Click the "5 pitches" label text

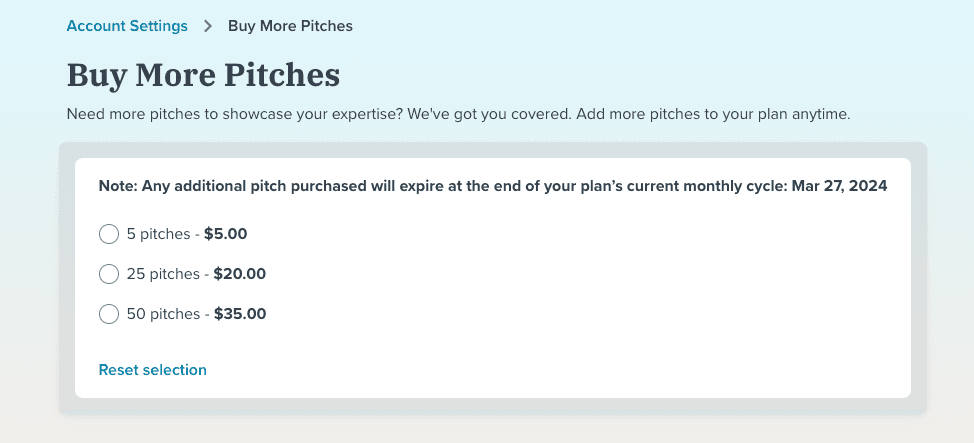158,235
